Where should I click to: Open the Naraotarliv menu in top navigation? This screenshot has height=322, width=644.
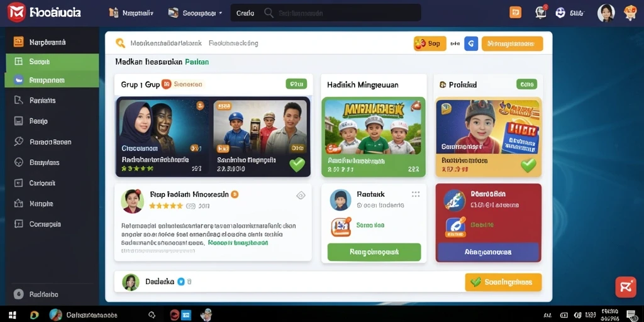point(131,13)
